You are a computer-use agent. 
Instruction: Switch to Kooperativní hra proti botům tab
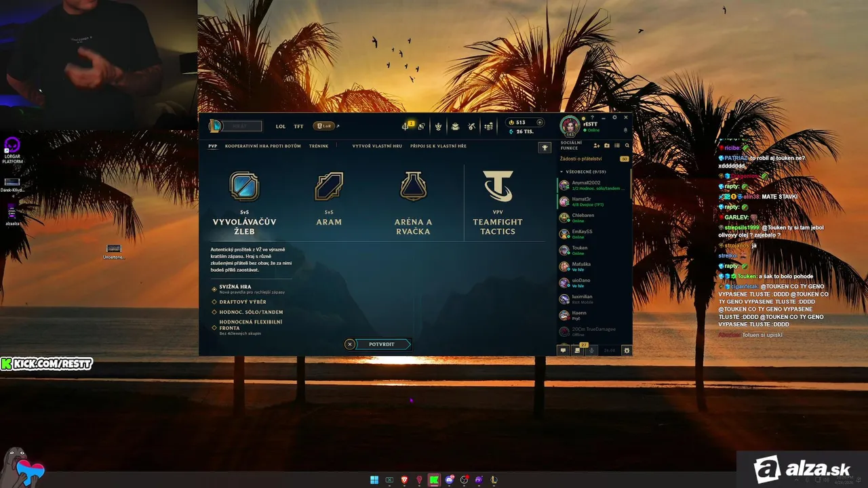coord(262,146)
